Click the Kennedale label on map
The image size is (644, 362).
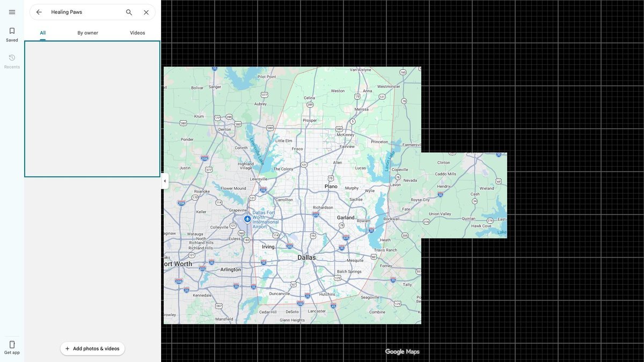(x=202, y=295)
